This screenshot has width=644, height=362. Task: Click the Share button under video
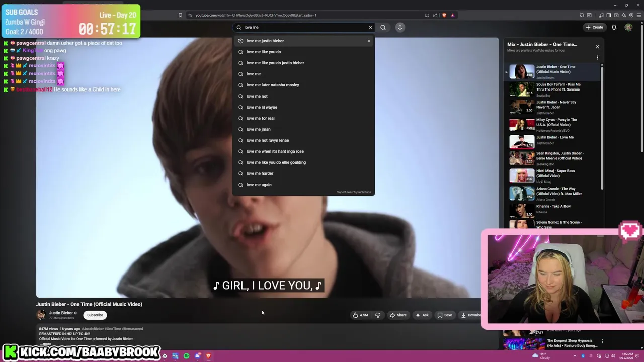[x=398, y=315]
